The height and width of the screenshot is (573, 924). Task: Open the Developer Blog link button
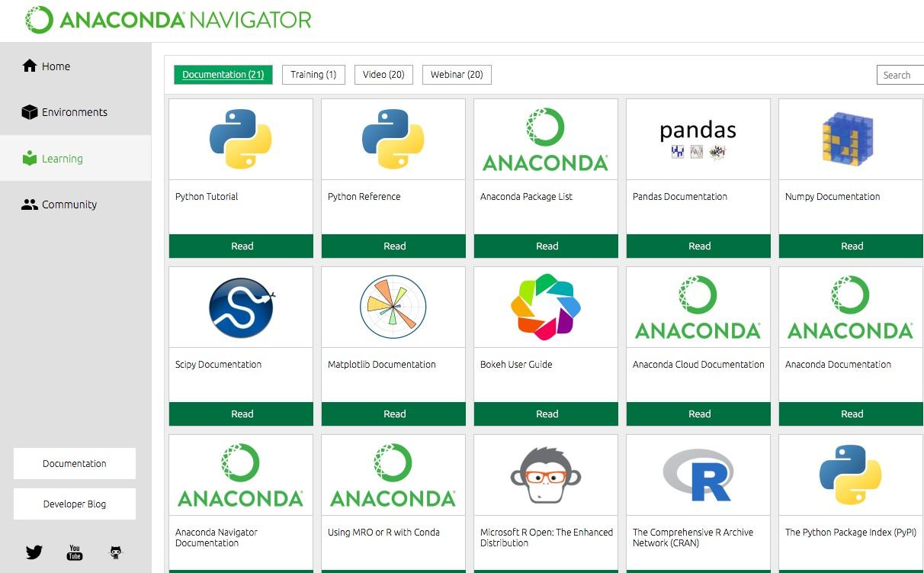(75, 504)
